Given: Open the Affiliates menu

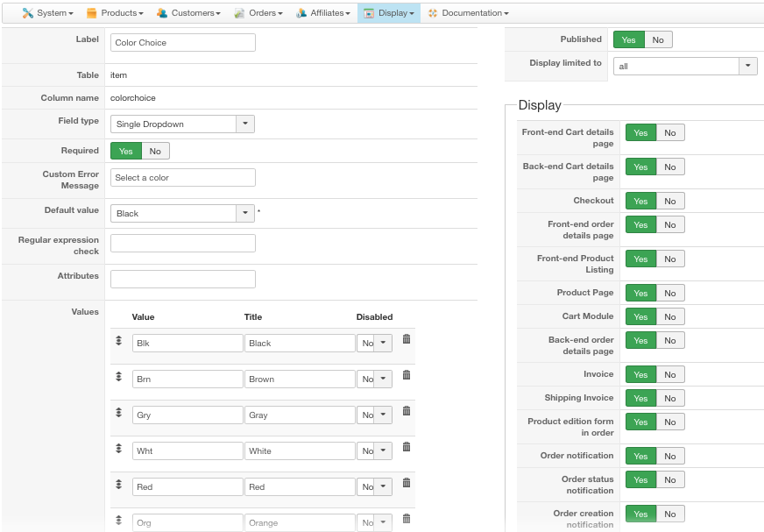Looking at the screenshot, I should (x=323, y=13).
